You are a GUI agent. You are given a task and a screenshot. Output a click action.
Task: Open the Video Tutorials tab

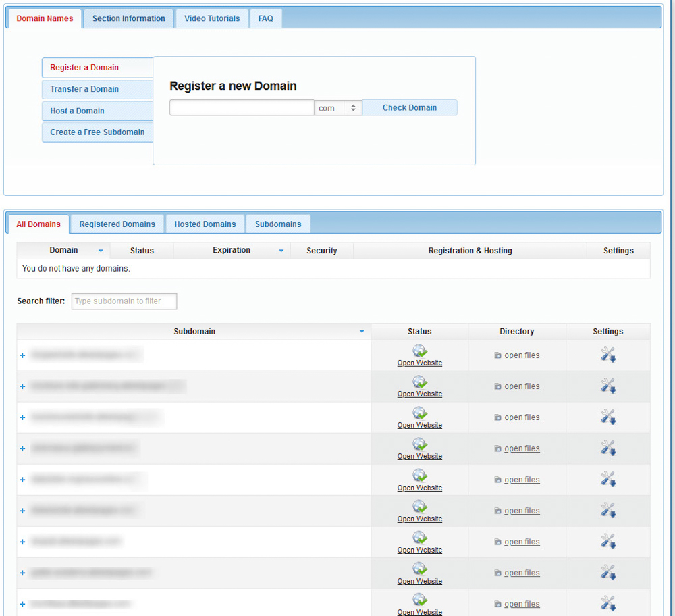click(211, 18)
